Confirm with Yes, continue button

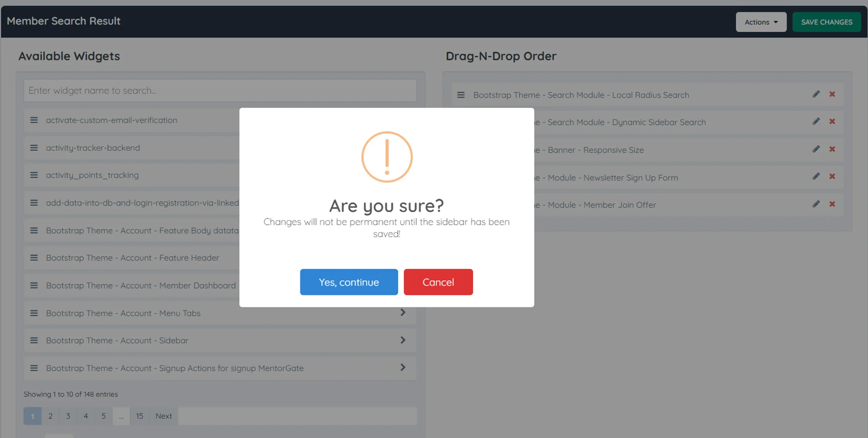coord(349,282)
